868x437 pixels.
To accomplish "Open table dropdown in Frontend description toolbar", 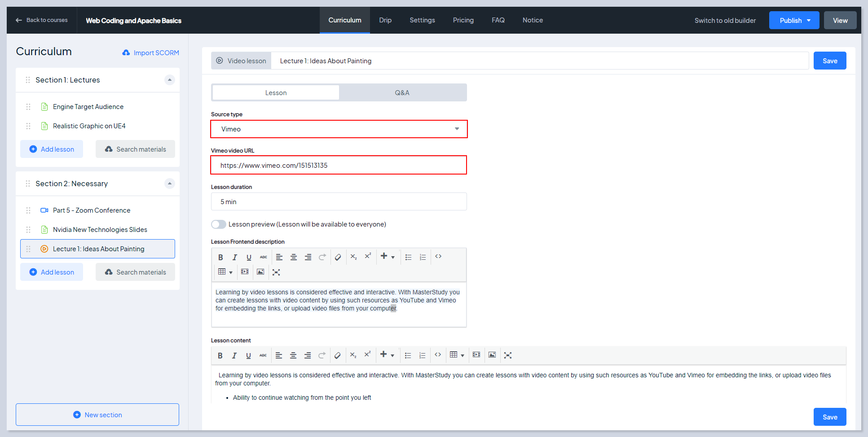I will pyautogui.click(x=225, y=272).
